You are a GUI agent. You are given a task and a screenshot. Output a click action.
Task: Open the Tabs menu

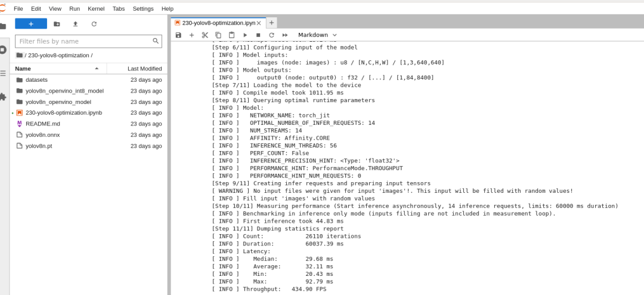pos(119,8)
